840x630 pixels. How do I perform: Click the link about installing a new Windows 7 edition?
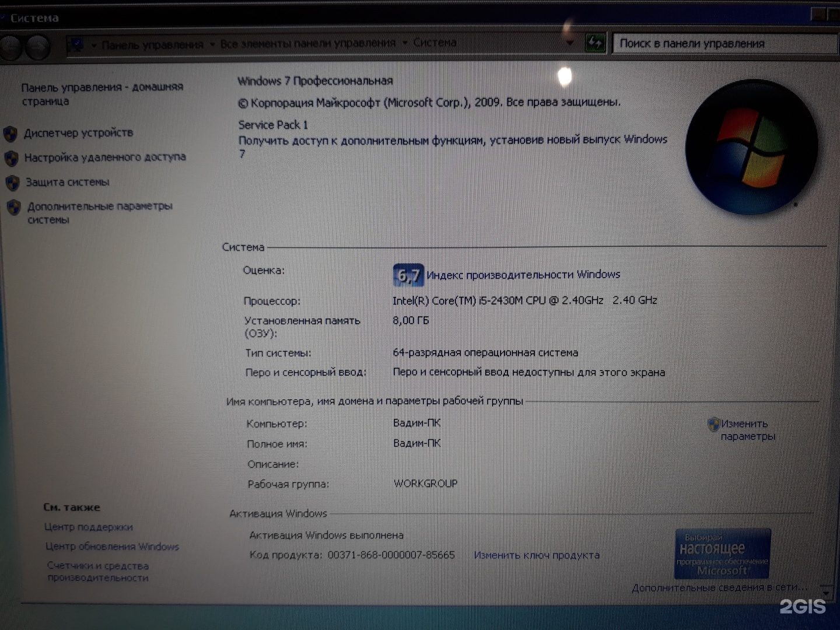(453, 146)
